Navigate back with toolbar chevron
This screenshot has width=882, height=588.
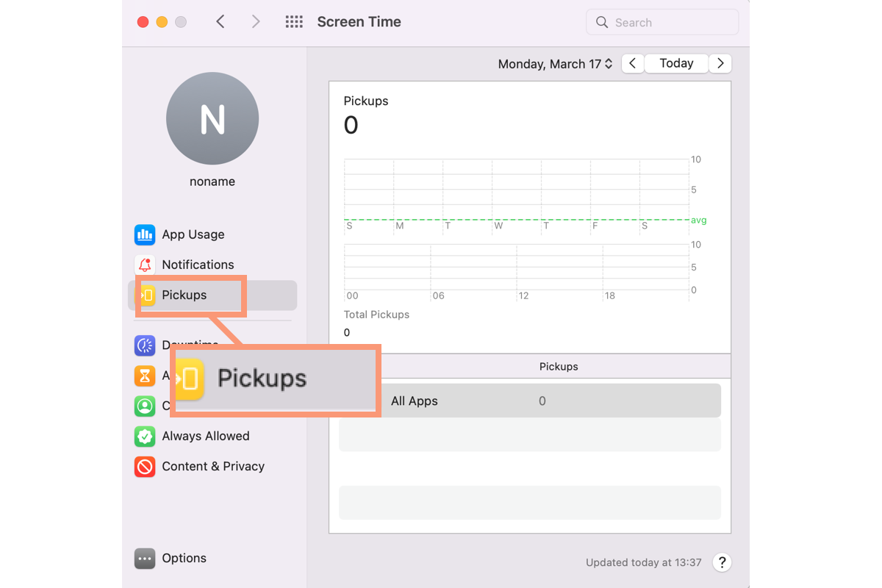[x=220, y=22]
